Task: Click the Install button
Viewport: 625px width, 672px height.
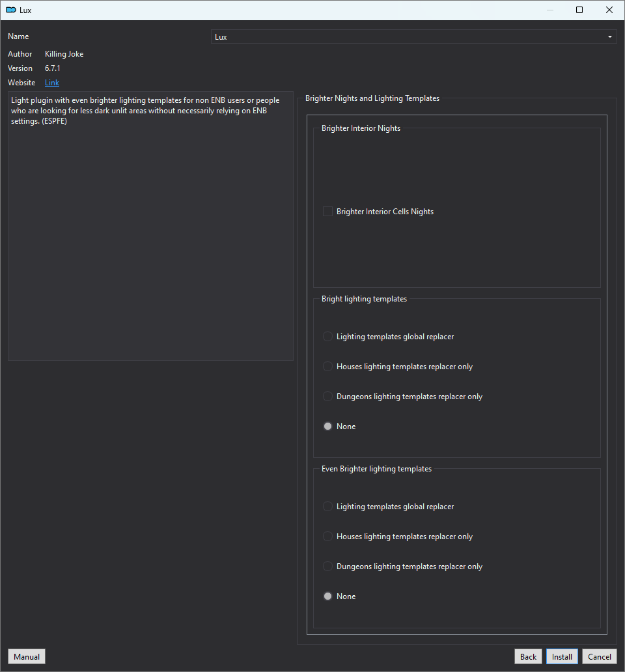Action: 562,656
